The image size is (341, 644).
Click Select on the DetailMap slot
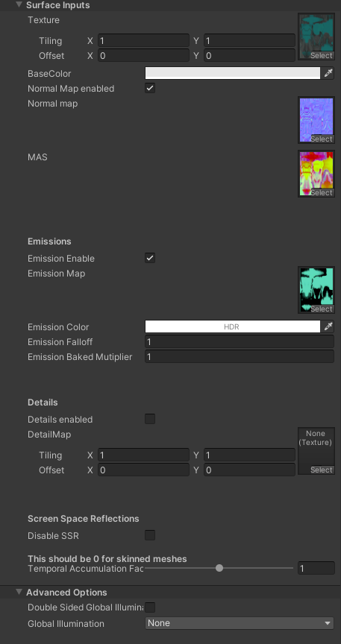tap(322, 470)
